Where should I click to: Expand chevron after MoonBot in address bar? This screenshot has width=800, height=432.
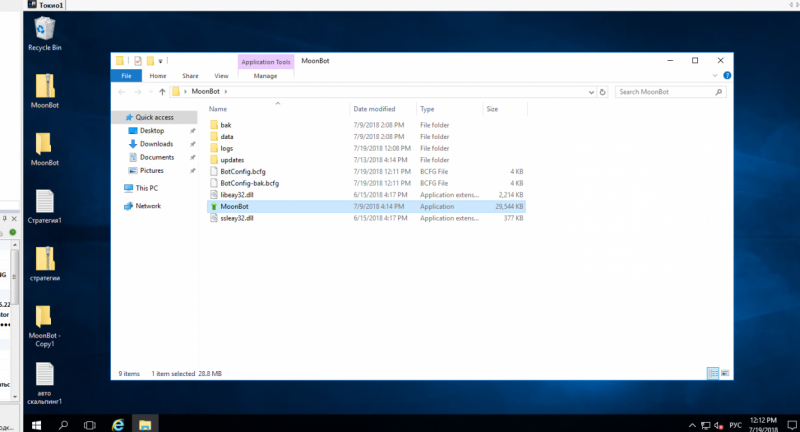point(226,92)
